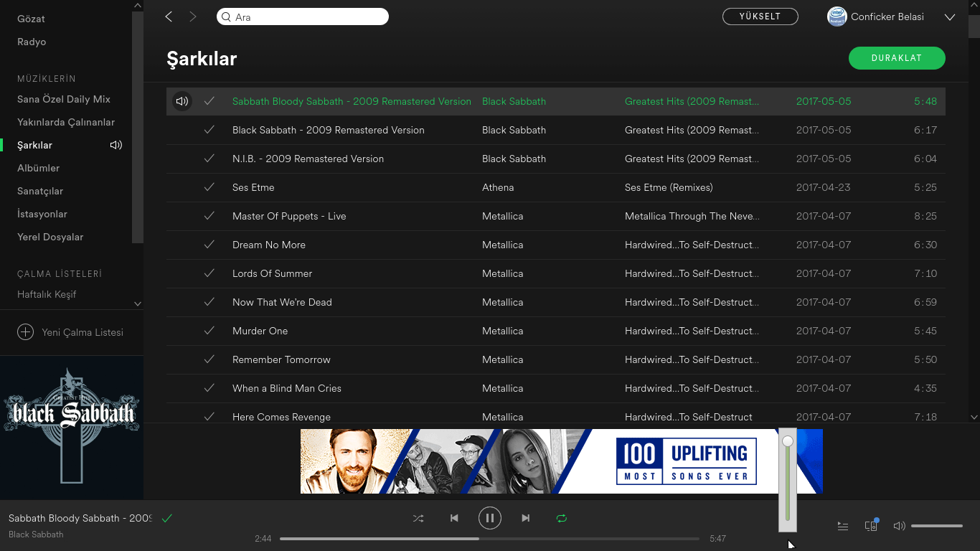Click the Intel profile avatar picture
Viewport: 980px width, 551px height.
tap(837, 17)
